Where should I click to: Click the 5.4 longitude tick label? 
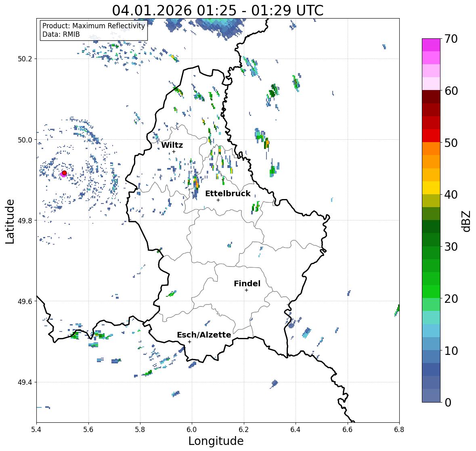coord(36,429)
